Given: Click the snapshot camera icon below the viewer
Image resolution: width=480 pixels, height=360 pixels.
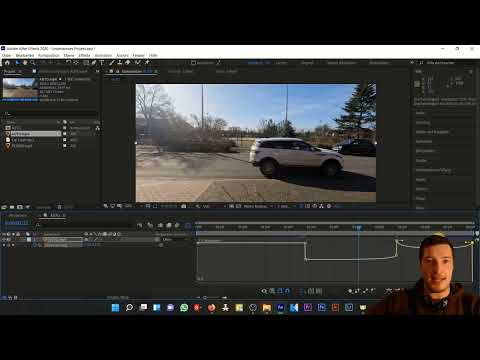Looking at the screenshot, I should [x=184, y=206].
